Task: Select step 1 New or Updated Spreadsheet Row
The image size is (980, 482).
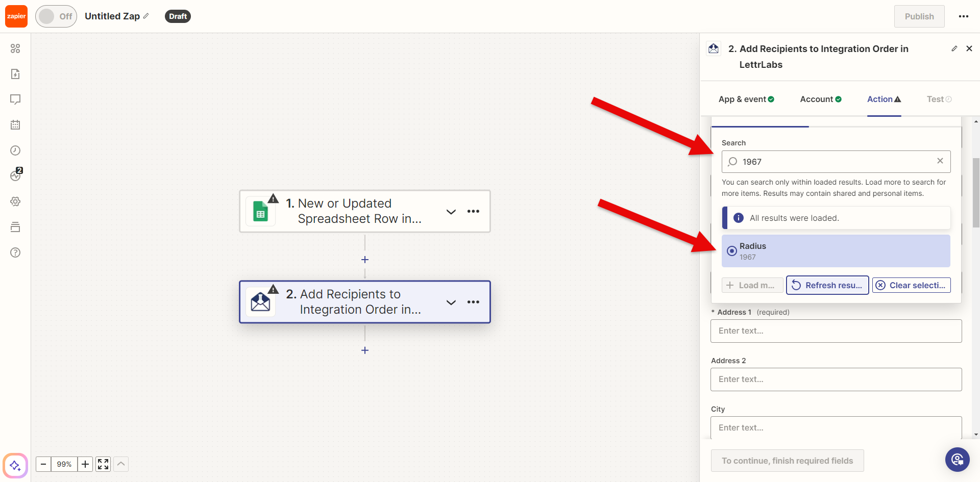Action: coord(364,211)
